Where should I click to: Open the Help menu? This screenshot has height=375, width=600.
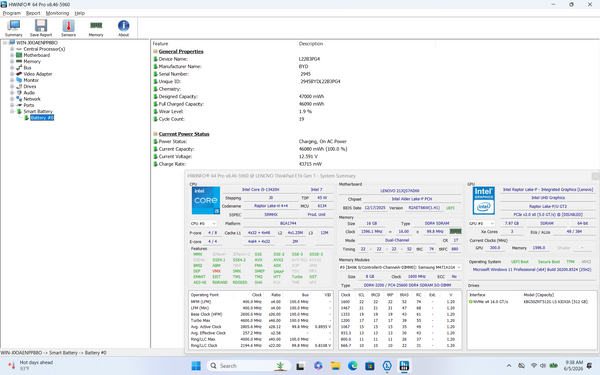point(80,13)
